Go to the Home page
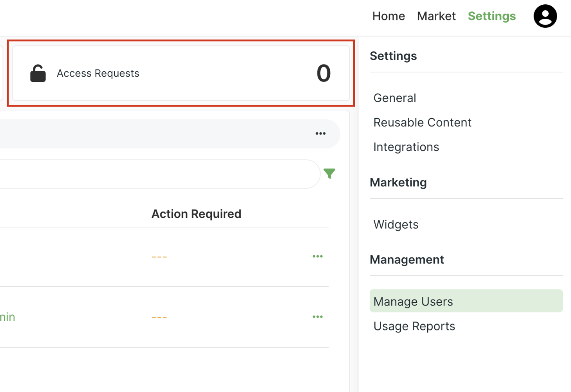 [388, 16]
